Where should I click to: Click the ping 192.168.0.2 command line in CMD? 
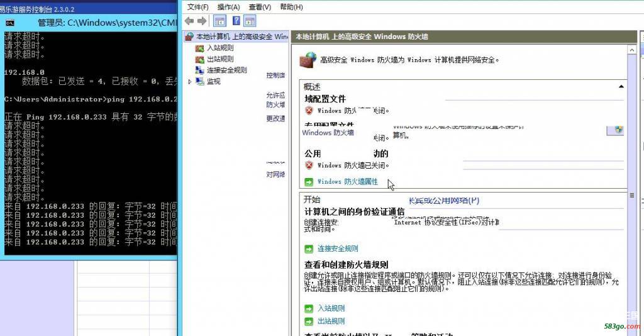point(91,99)
